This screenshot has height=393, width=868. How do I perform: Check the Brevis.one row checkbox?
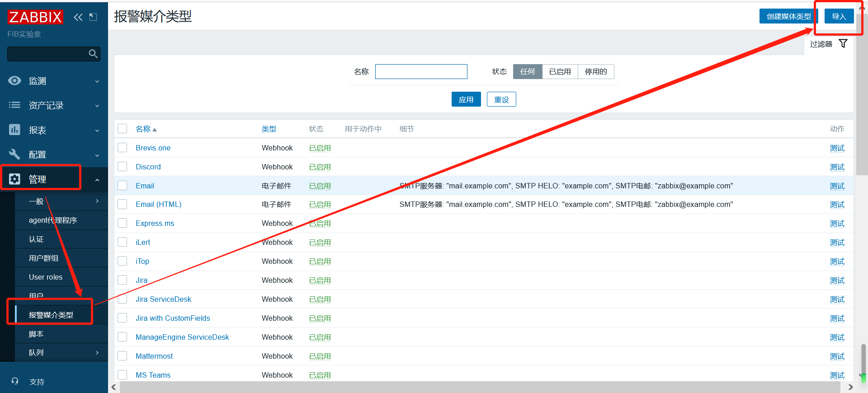tap(122, 147)
